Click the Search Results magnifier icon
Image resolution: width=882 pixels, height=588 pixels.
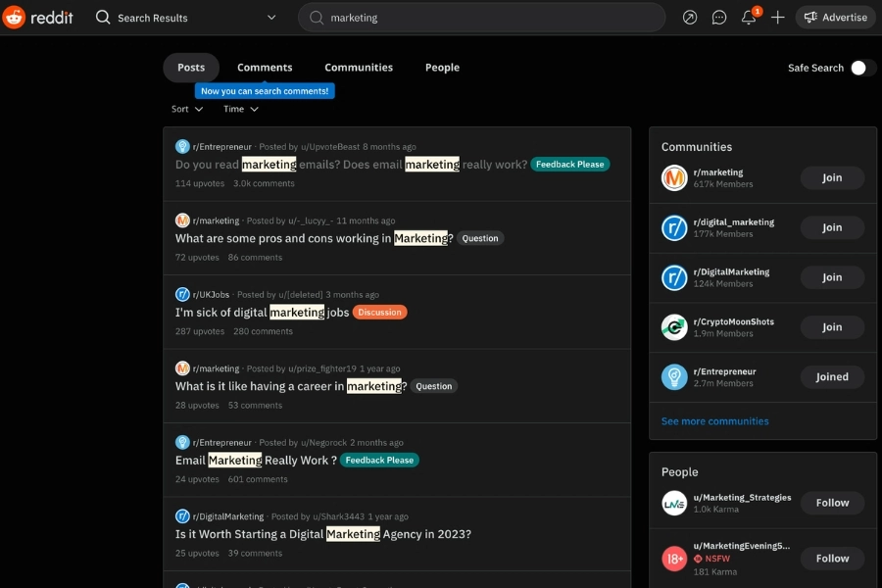coord(102,18)
